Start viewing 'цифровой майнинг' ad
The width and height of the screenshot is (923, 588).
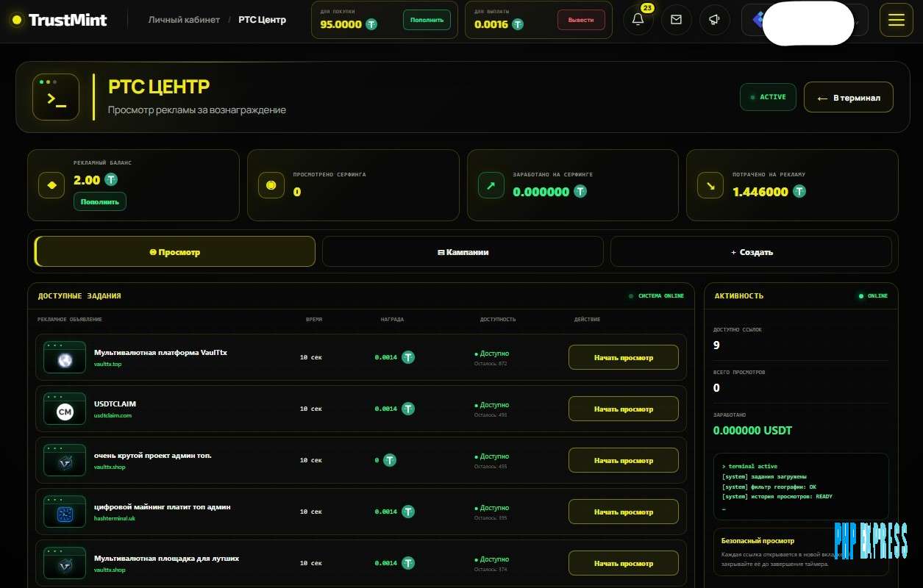(624, 512)
